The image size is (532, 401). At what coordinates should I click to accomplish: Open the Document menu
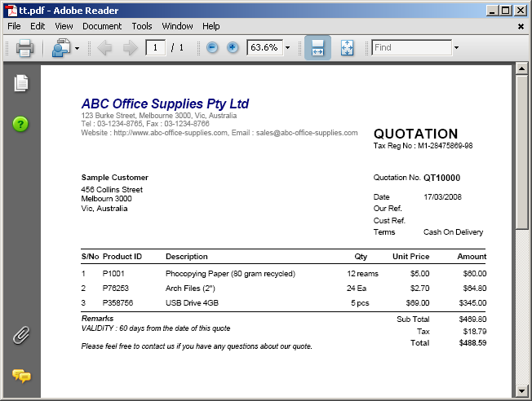point(102,26)
